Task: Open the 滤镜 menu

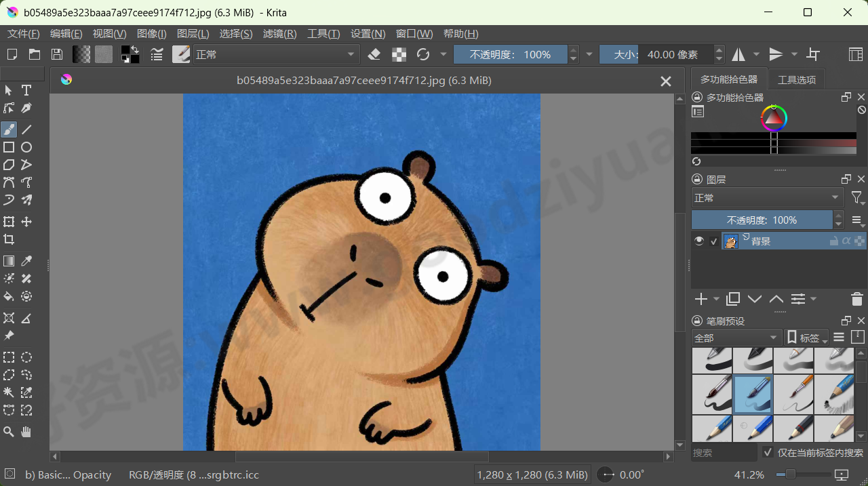Action: (x=279, y=33)
